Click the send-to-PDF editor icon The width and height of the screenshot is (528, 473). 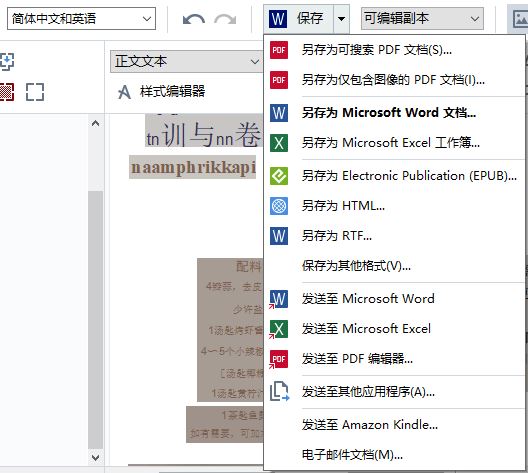[278, 359]
